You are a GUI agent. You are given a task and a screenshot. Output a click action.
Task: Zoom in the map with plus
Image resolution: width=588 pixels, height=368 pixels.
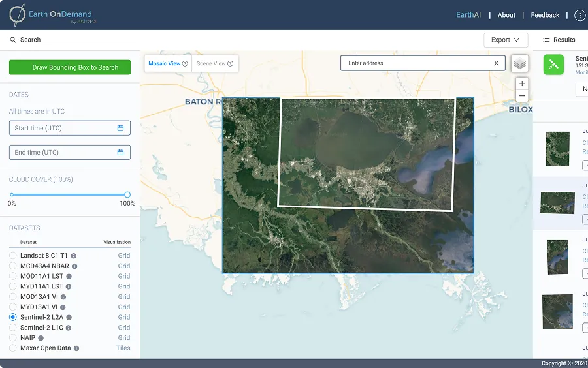click(x=522, y=84)
